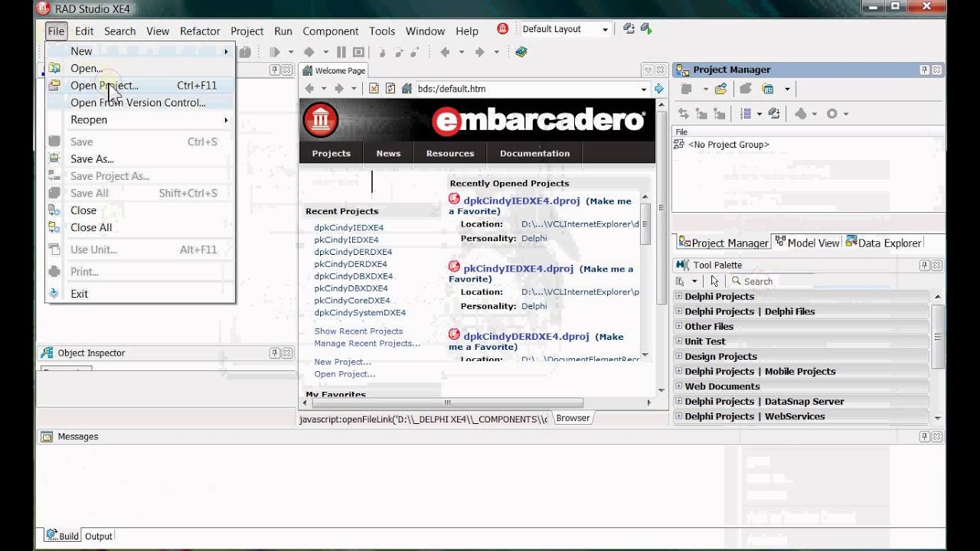Viewport: 980px width, 551px height.
Task: Click Refresh icon in Welcome Page toolbar
Action: (390, 89)
